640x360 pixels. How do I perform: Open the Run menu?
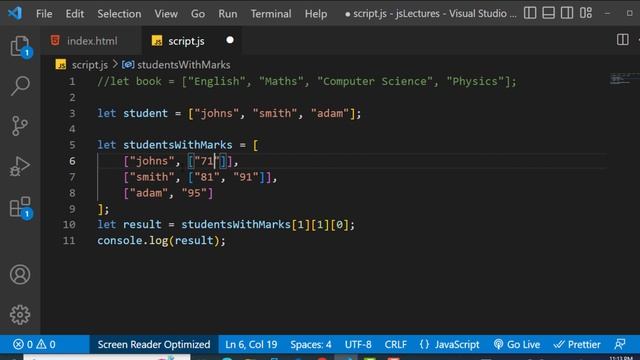pyautogui.click(x=227, y=14)
